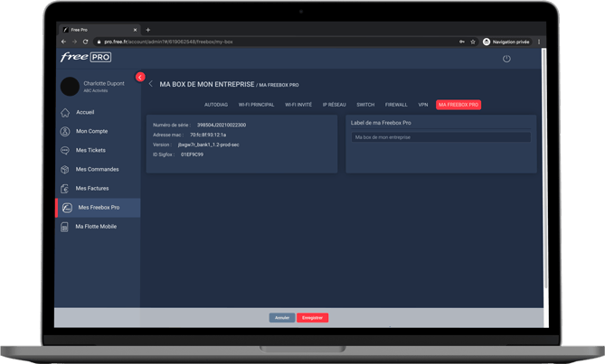Reload the page in browser
The image size is (605, 364).
click(86, 42)
